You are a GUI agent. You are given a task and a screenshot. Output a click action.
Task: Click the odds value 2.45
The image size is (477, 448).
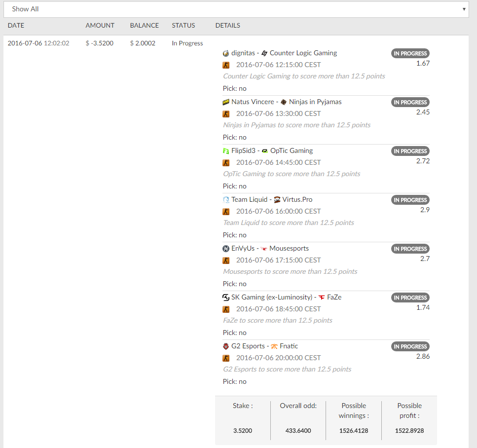[x=423, y=112]
